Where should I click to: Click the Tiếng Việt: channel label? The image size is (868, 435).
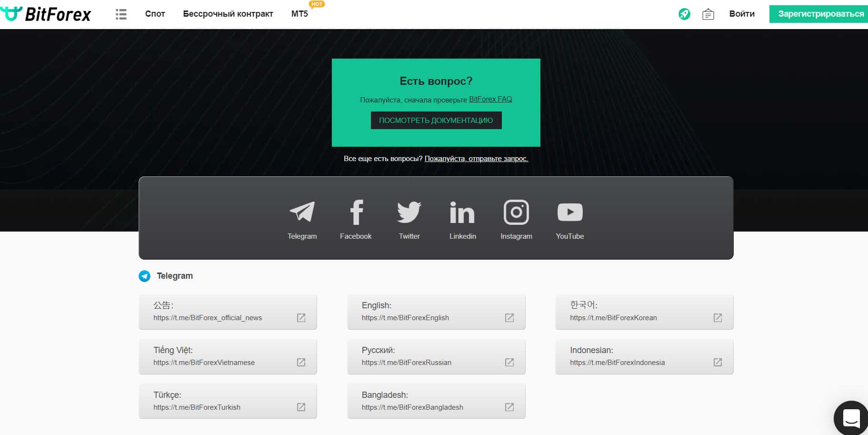[x=173, y=350]
